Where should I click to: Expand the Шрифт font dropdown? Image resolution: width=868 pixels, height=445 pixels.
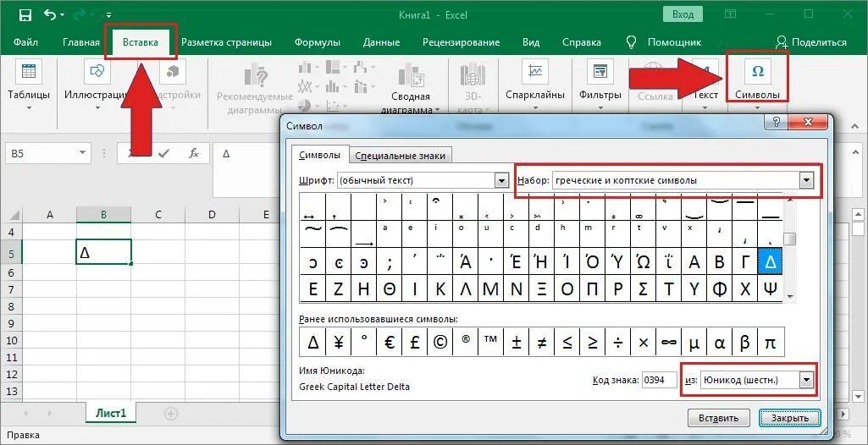[501, 180]
